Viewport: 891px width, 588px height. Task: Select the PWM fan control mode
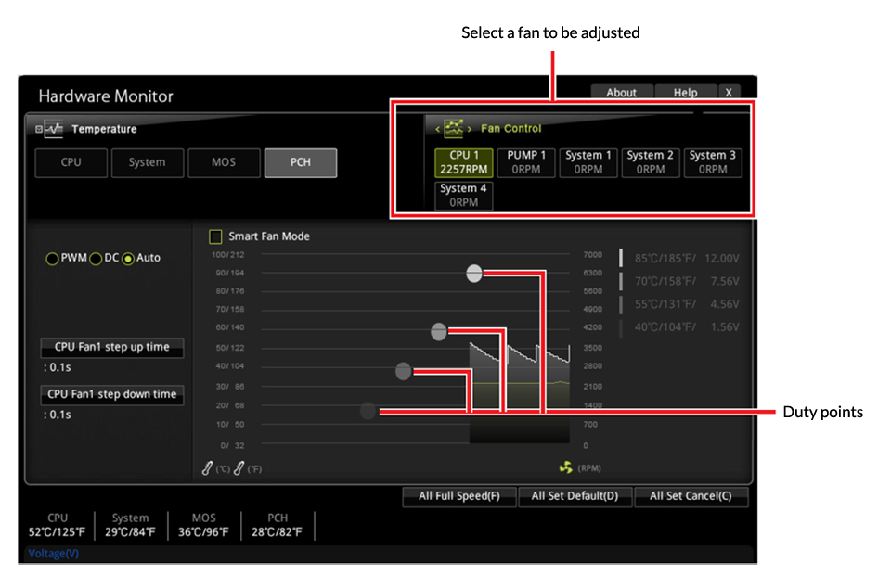53,258
